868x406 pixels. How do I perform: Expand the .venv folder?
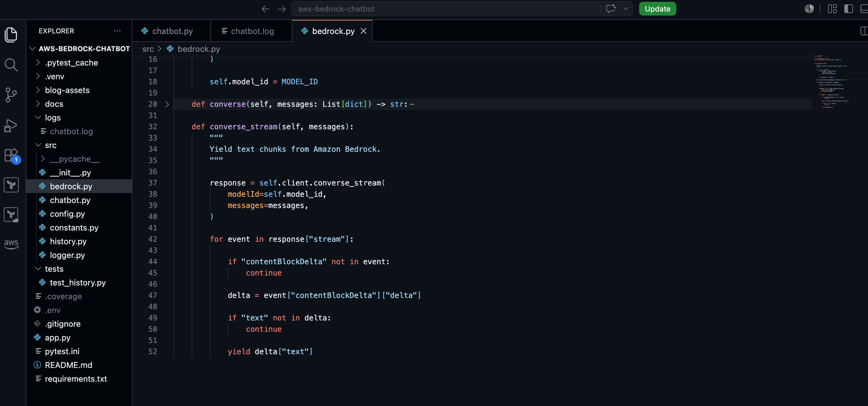pyautogui.click(x=38, y=76)
